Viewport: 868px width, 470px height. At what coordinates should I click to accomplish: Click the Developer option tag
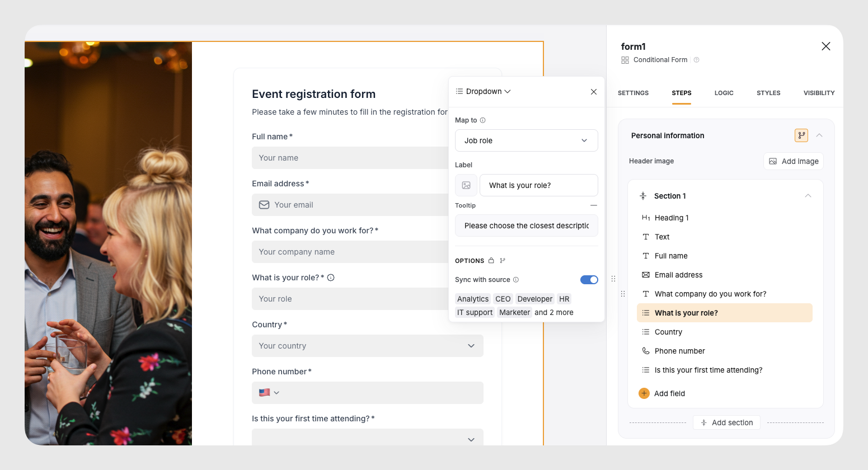[535, 299]
